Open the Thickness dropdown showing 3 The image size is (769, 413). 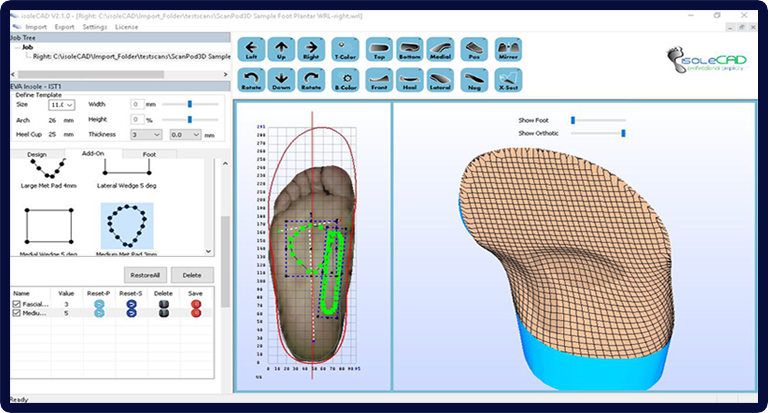(146, 134)
